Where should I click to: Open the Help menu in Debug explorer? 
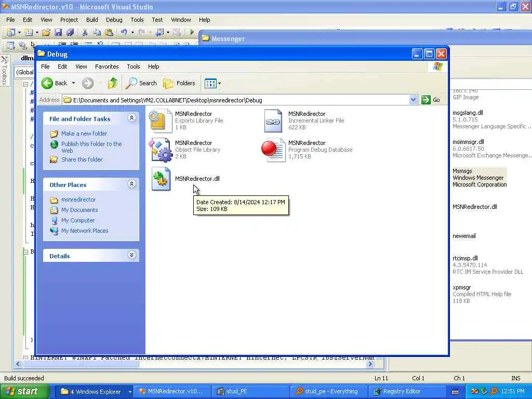click(x=153, y=66)
